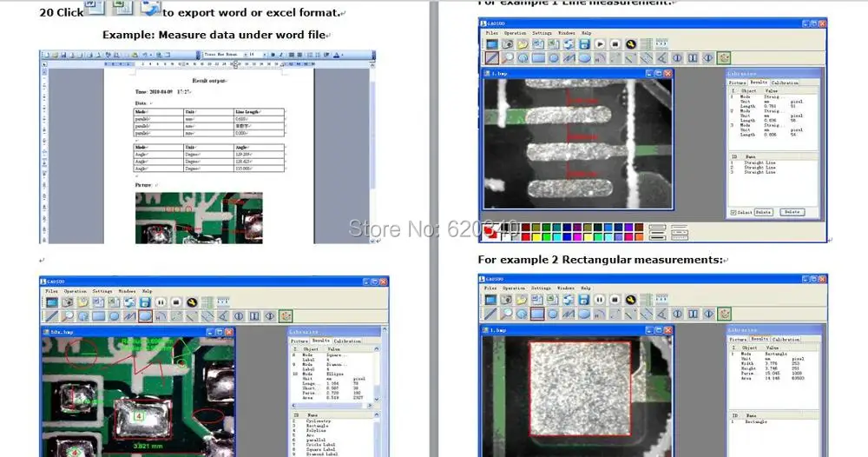Pick the bright green swatch in the color palette
Viewport: 868px width, 457px height.
546,237
